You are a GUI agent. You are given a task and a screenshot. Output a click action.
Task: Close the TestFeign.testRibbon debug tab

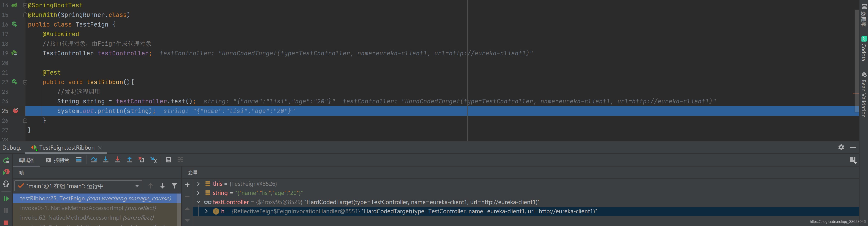[100, 148]
